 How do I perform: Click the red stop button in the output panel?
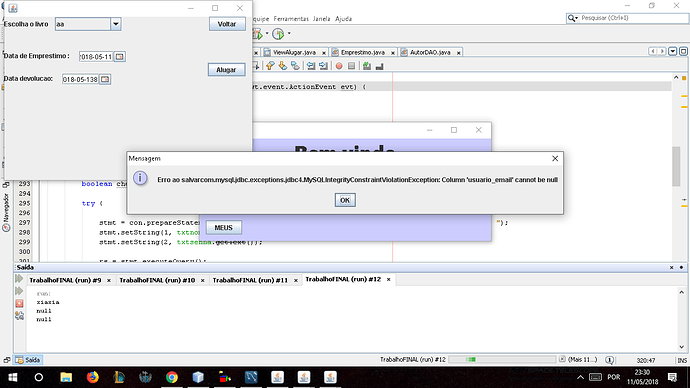click(x=19, y=304)
